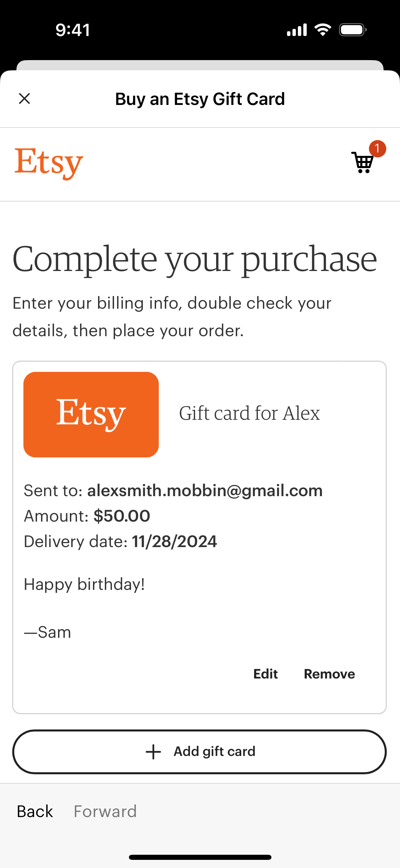This screenshot has width=400, height=868.
Task: Open the shopping cart icon
Action: (x=362, y=163)
